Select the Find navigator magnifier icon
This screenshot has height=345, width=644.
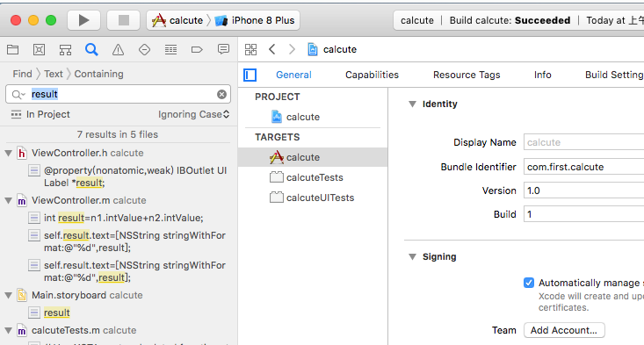coord(91,50)
